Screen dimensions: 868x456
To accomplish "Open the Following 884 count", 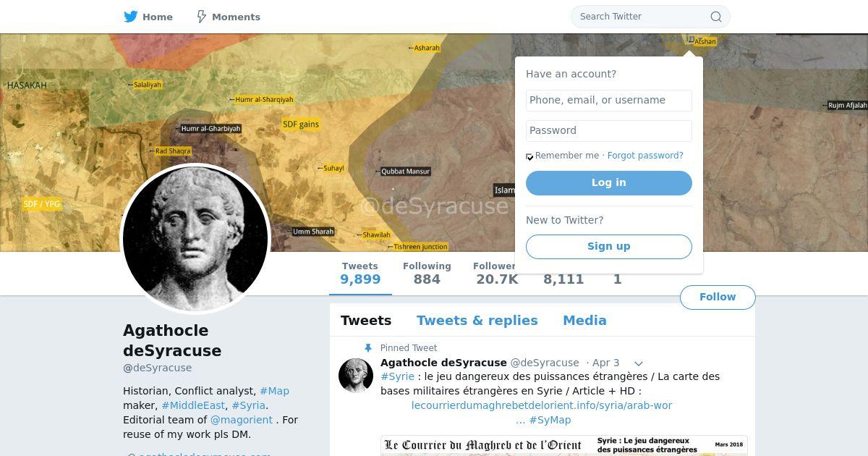I will tap(427, 274).
